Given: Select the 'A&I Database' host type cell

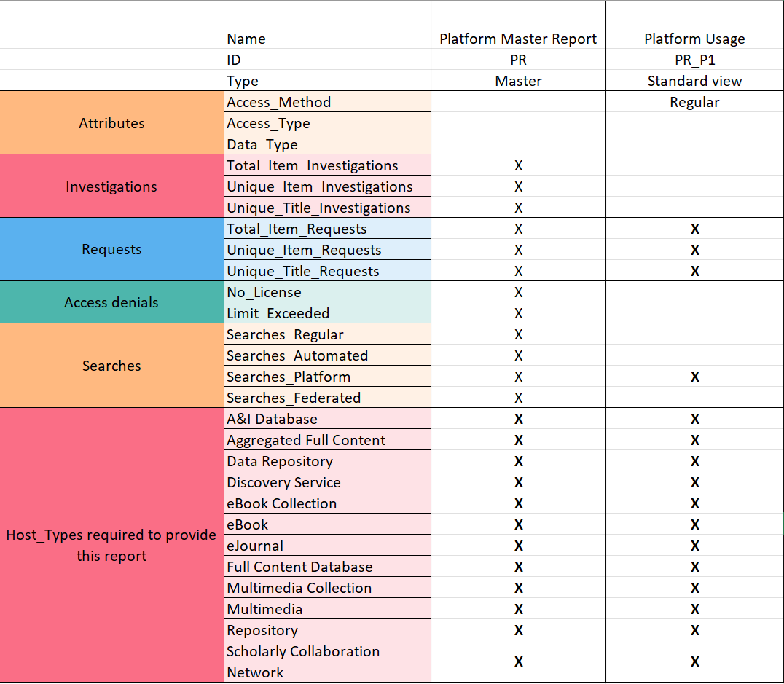Looking at the screenshot, I should 327,419.
